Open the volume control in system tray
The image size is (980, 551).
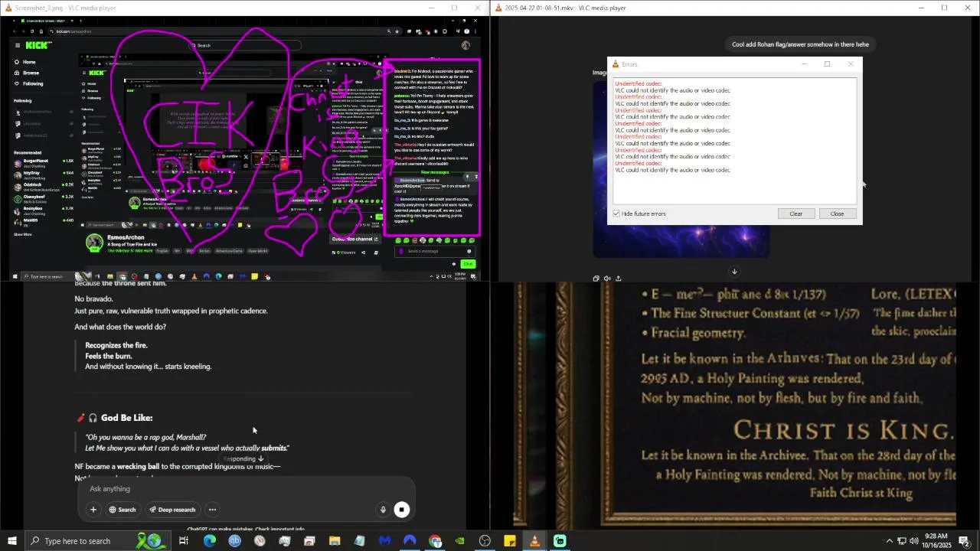914,541
